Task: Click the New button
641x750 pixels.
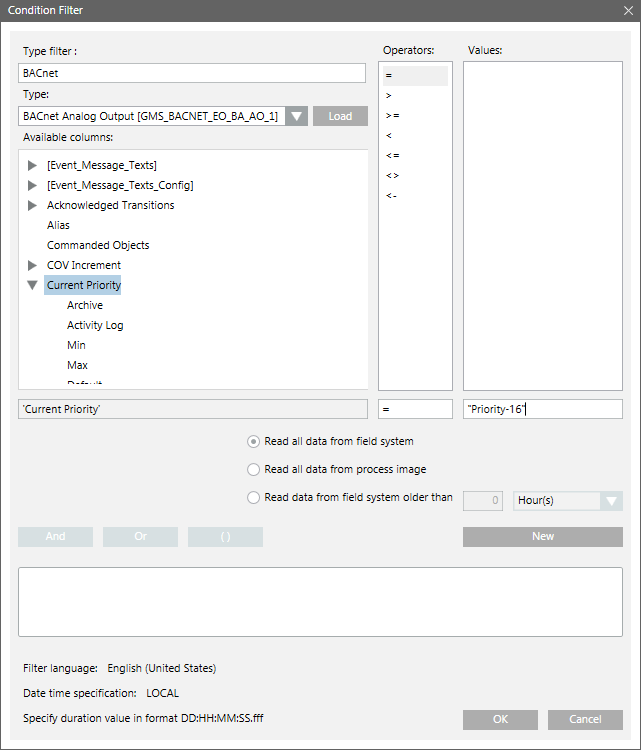Action: click(x=542, y=536)
